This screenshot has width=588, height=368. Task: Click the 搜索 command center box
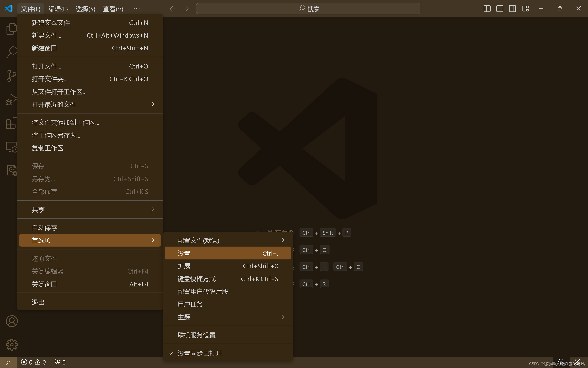pos(308,9)
